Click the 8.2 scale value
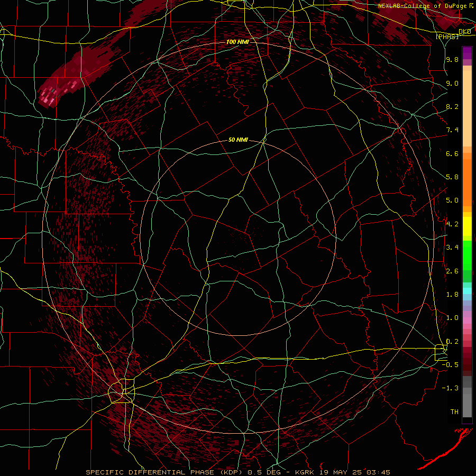 click(452, 107)
